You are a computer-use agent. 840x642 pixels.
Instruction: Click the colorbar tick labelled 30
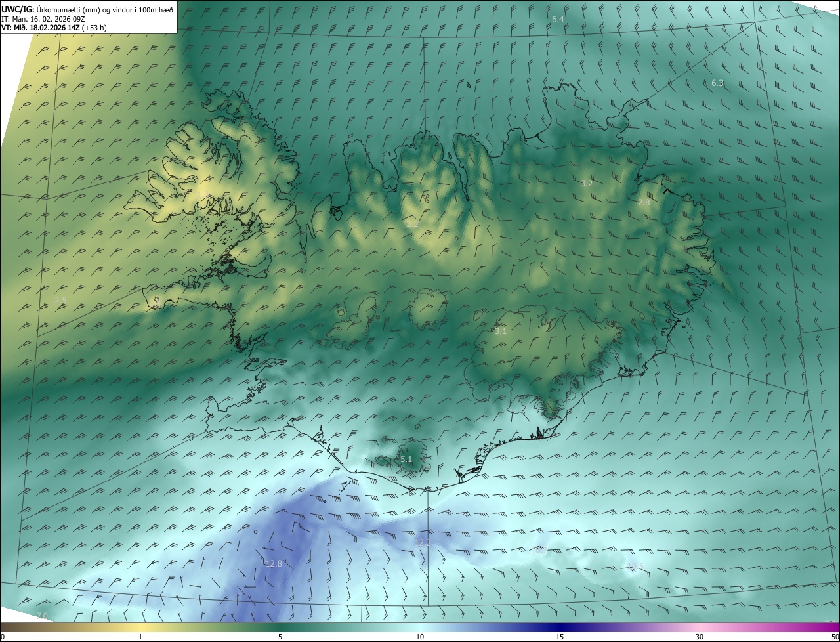click(700, 637)
